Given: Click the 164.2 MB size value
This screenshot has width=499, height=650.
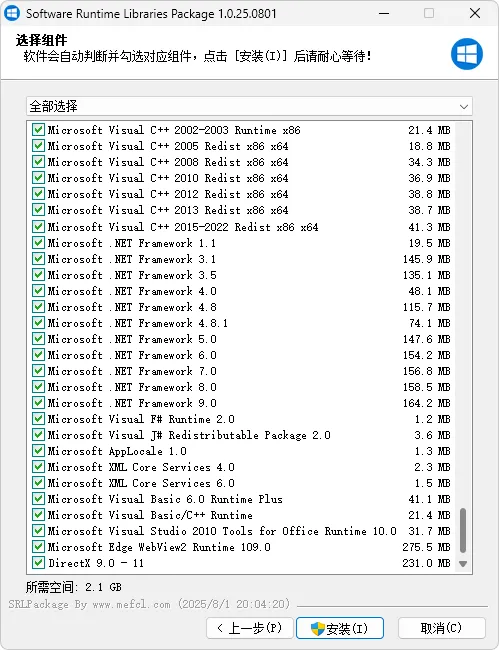Looking at the screenshot, I should (x=426, y=403).
